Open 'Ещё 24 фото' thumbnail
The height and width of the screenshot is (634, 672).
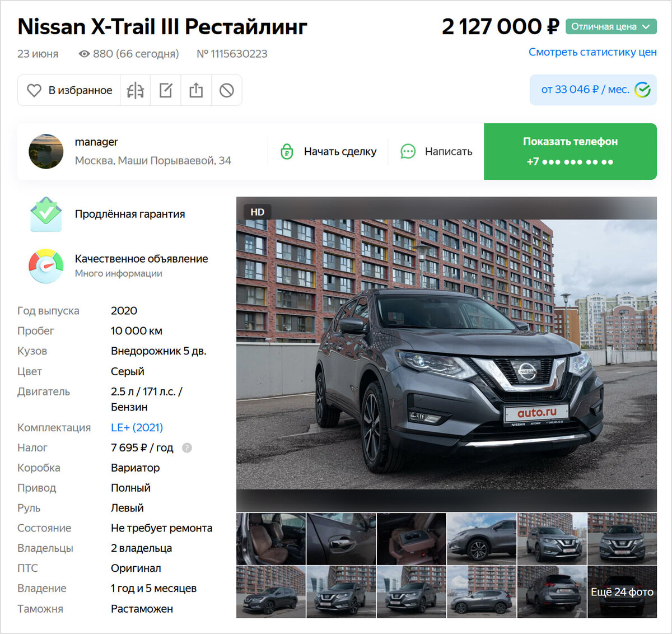click(x=622, y=591)
